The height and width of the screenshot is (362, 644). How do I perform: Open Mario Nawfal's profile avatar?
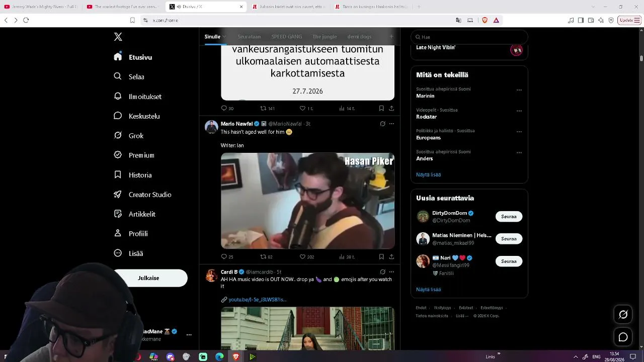[x=211, y=127]
